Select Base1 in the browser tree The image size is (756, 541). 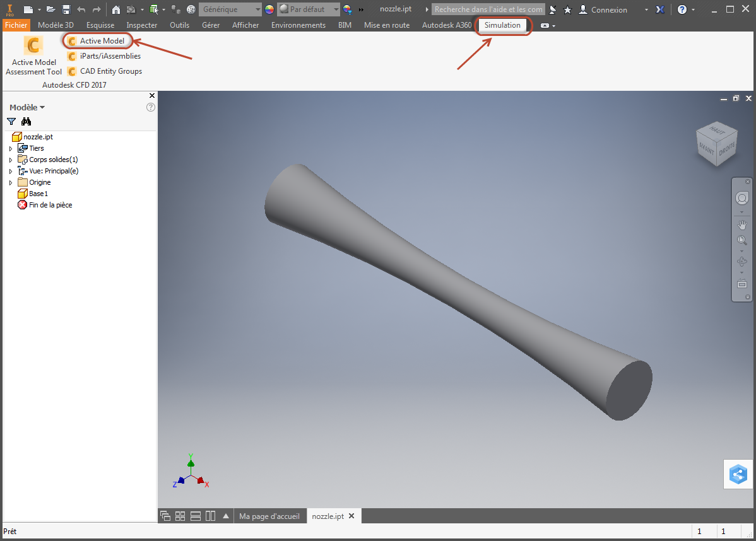click(33, 194)
